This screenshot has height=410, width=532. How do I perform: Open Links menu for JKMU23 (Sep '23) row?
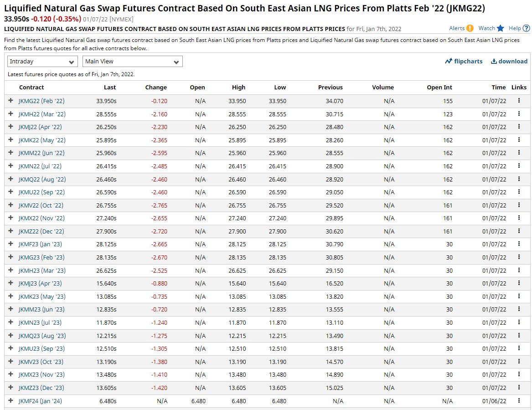click(519, 348)
